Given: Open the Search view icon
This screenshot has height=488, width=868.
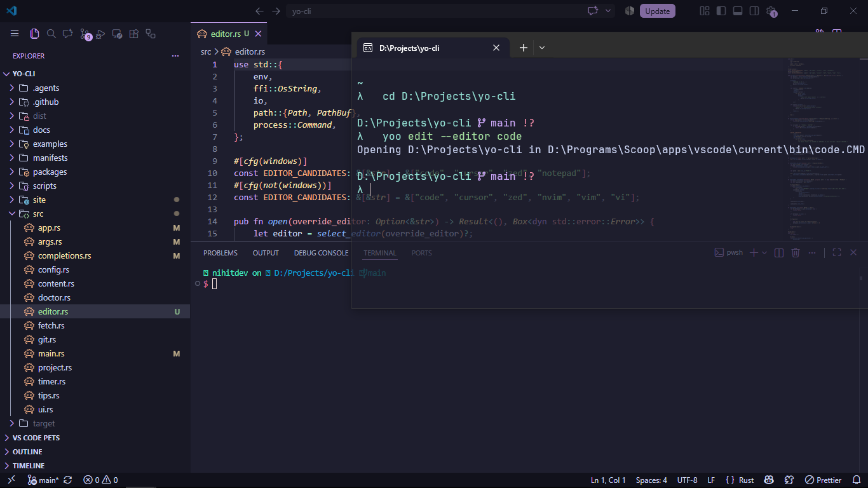Looking at the screenshot, I should (51, 34).
